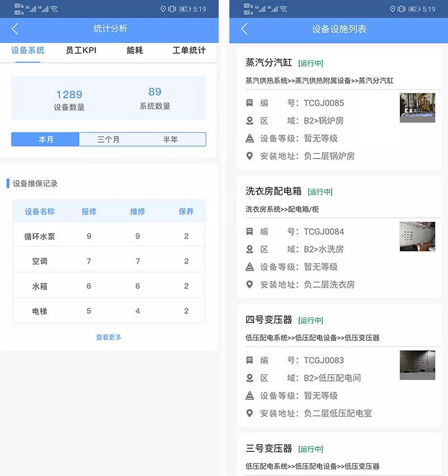Screen dimensions: 448x476
Task: Tap 运行中 status tag of 四号变压器
Action: coord(310,320)
